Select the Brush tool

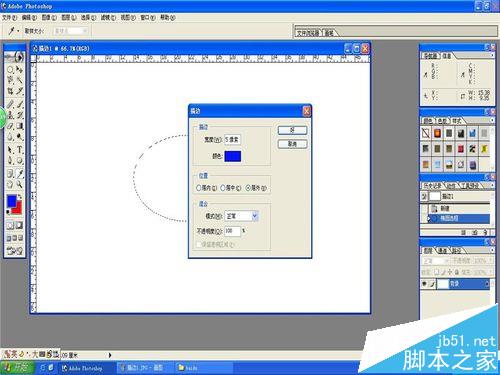click(20, 104)
